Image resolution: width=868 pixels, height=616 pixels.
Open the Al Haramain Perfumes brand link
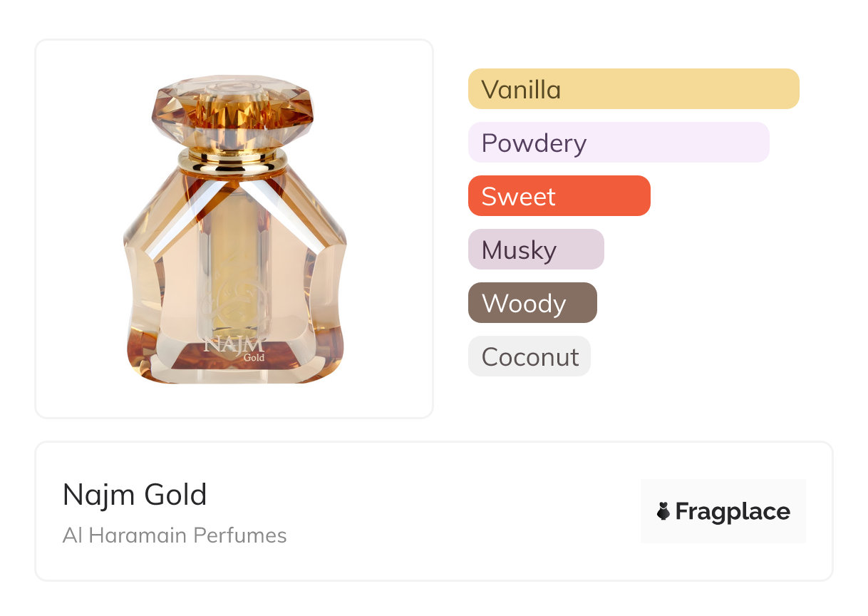click(x=175, y=535)
